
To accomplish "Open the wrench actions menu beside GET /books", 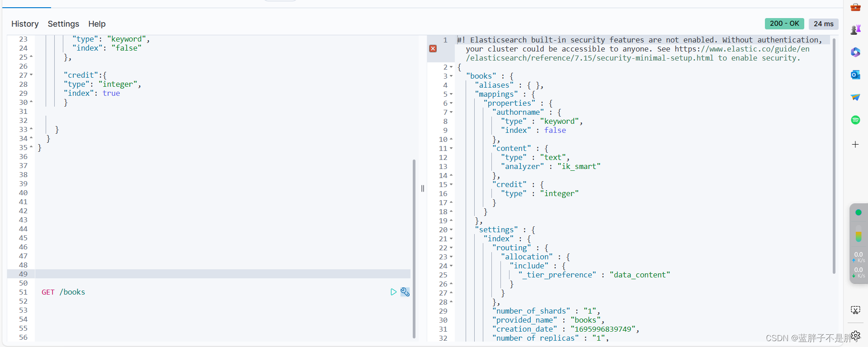I will [405, 292].
